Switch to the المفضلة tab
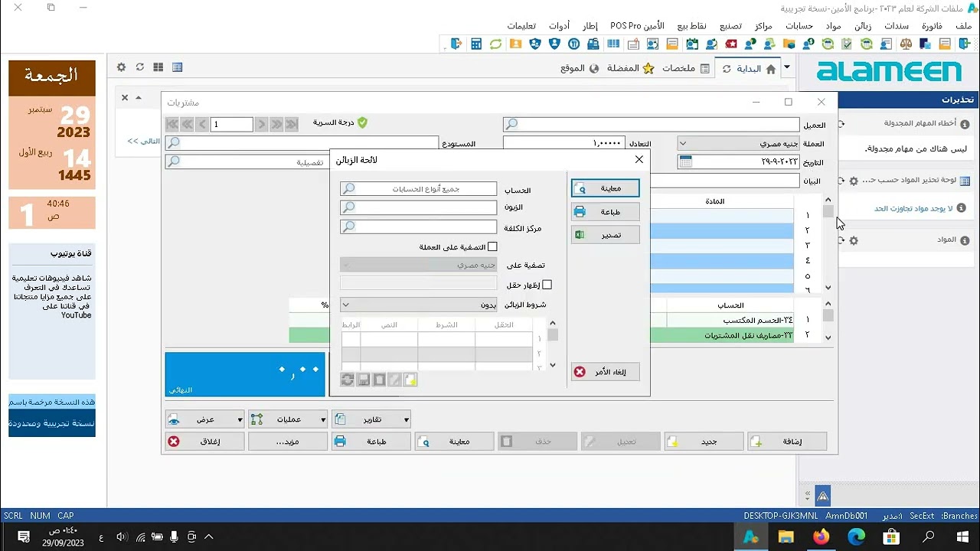This screenshot has width=980, height=551. (x=629, y=68)
